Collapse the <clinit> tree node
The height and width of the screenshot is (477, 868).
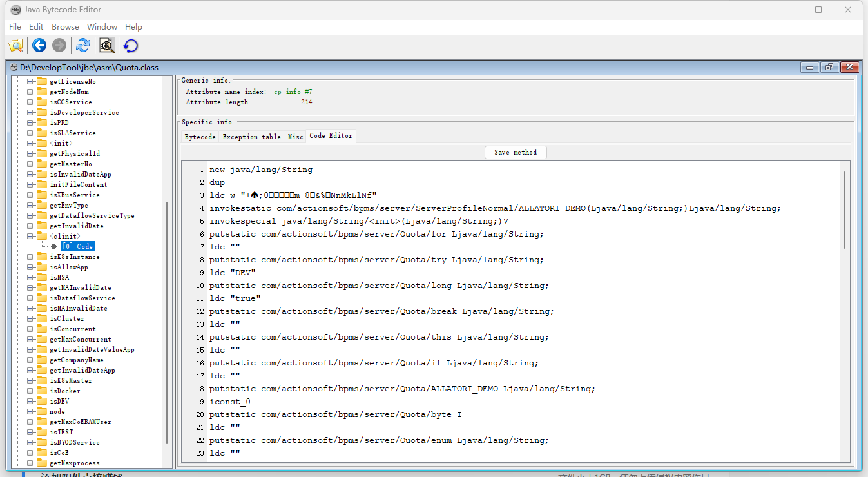pyautogui.click(x=30, y=236)
